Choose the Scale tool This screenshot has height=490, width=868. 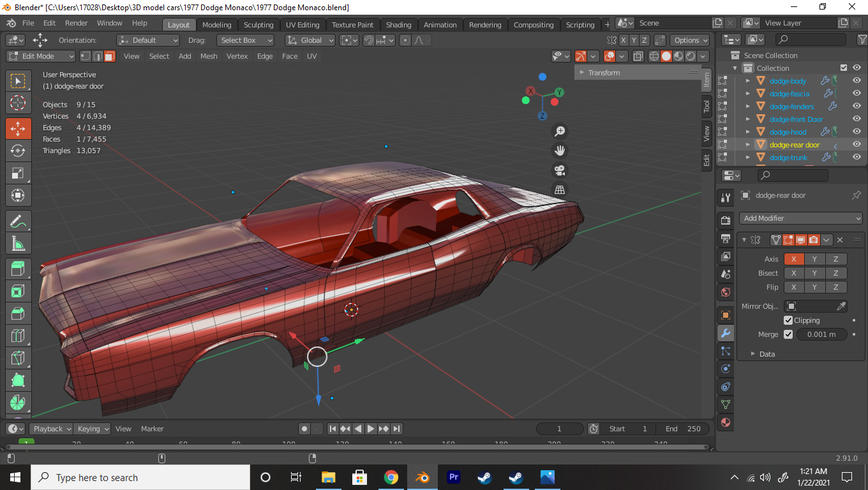click(x=18, y=173)
